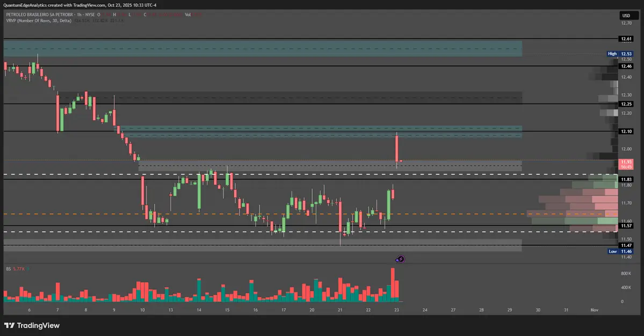Image resolution: width=644 pixels, height=336 pixels.
Task: Click the purple lightning event marker icon
Action: pyautogui.click(x=401, y=259)
